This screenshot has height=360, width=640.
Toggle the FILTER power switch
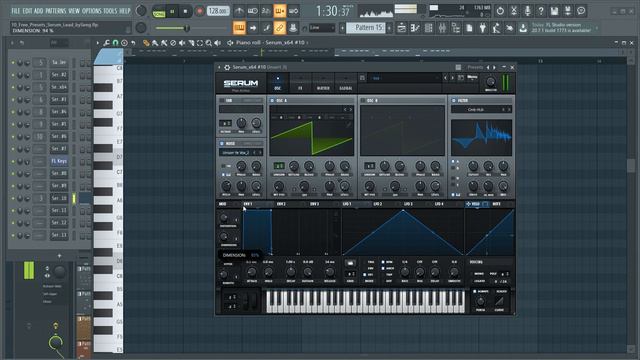(453, 100)
